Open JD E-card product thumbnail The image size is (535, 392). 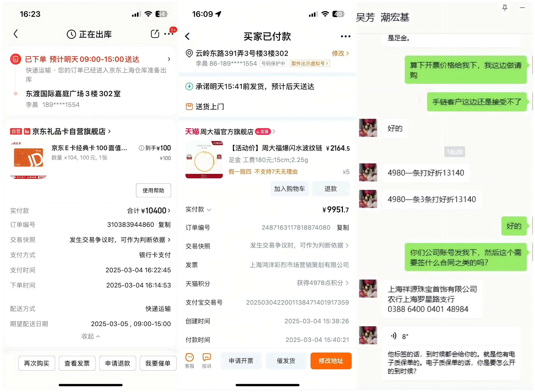pos(28,160)
